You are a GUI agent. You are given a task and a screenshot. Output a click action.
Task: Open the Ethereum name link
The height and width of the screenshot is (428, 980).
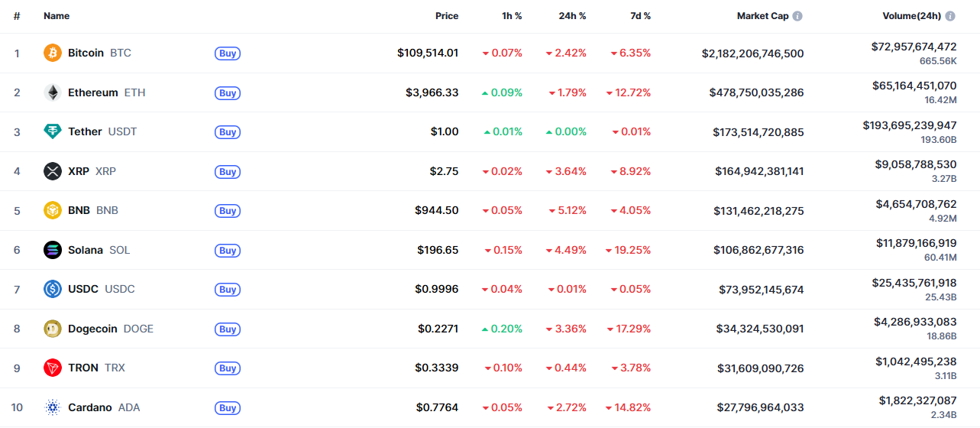coord(93,92)
